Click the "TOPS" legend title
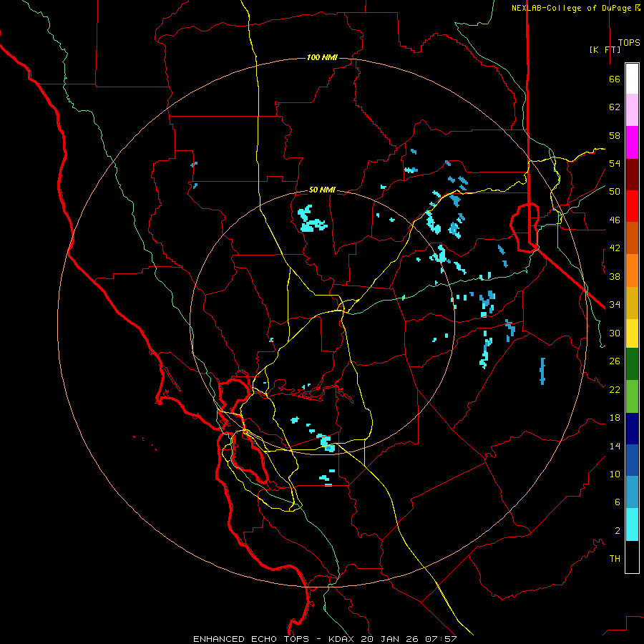This screenshot has width=644, height=644. (629, 43)
